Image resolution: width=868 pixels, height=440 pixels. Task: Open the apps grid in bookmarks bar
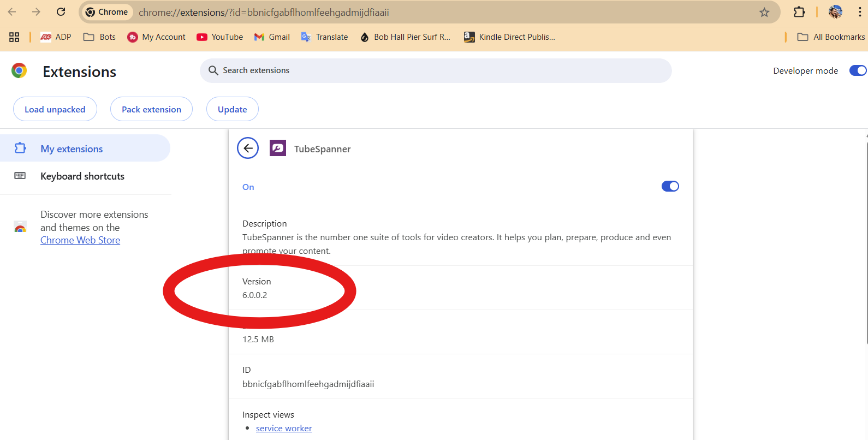click(14, 37)
